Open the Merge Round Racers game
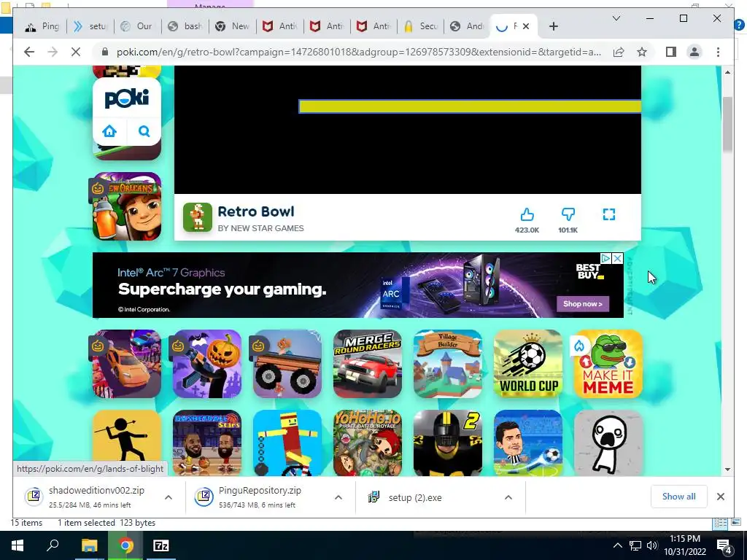The height and width of the screenshot is (560, 747). point(368,364)
